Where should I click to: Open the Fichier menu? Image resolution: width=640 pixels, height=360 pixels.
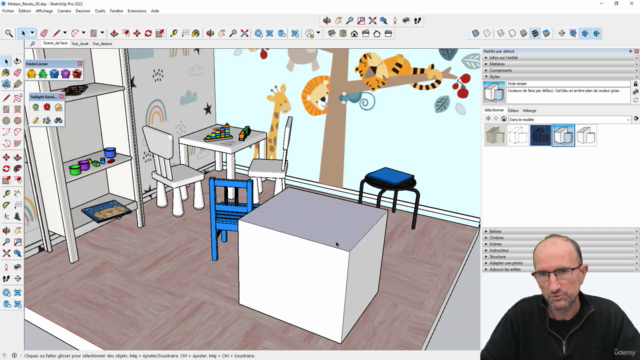coord(8,11)
